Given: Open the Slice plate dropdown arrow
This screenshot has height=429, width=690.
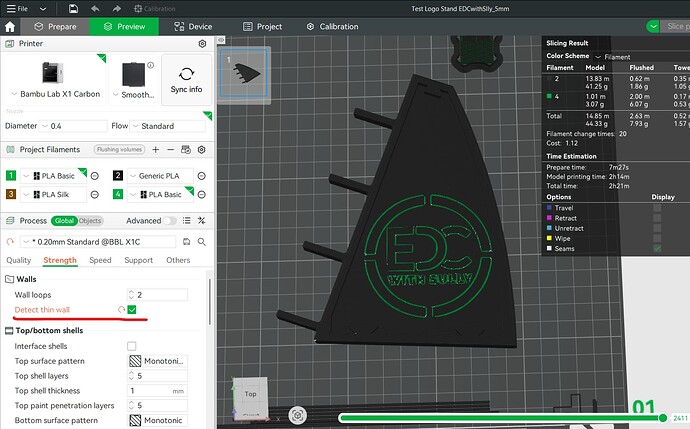Looking at the screenshot, I should point(653,26).
